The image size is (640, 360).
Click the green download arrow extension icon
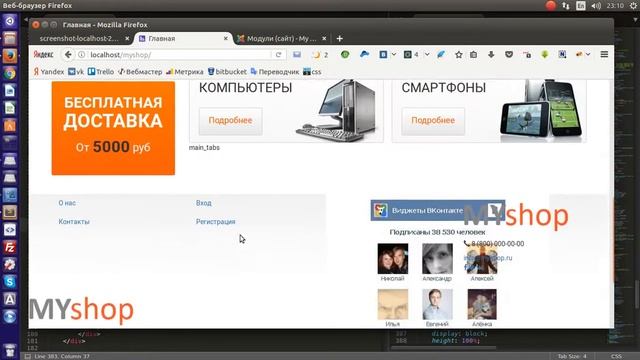point(544,54)
